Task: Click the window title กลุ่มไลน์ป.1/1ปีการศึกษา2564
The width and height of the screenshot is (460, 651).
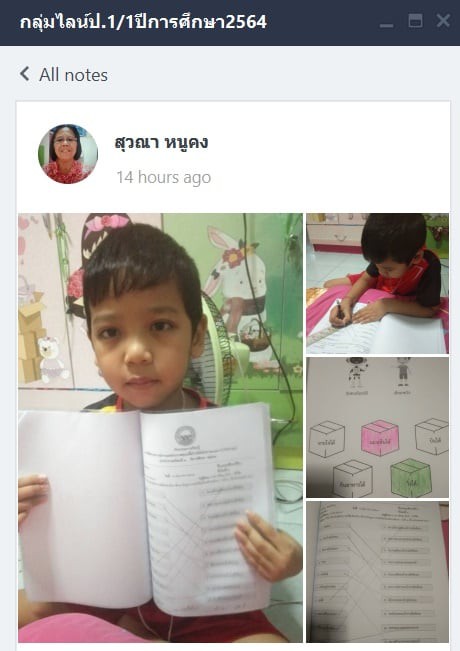Action: tap(143, 22)
